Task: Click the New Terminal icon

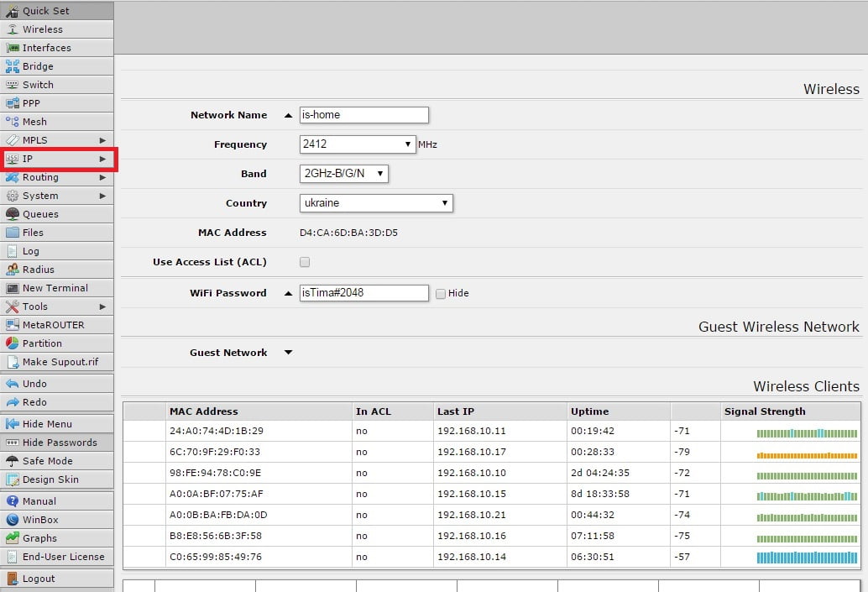Action: pyautogui.click(x=13, y=288)
